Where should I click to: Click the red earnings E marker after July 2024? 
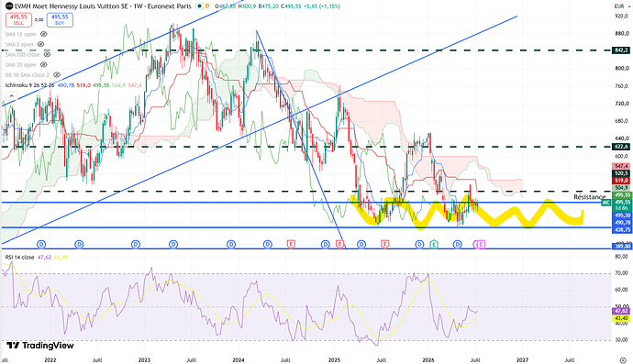tap(291, 244)
